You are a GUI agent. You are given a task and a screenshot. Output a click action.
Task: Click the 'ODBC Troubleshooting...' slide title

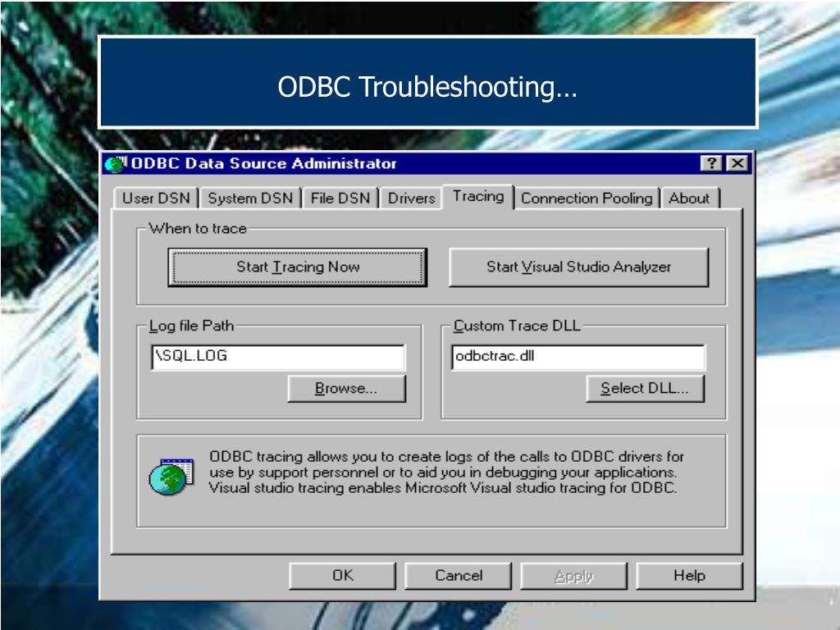427,87
